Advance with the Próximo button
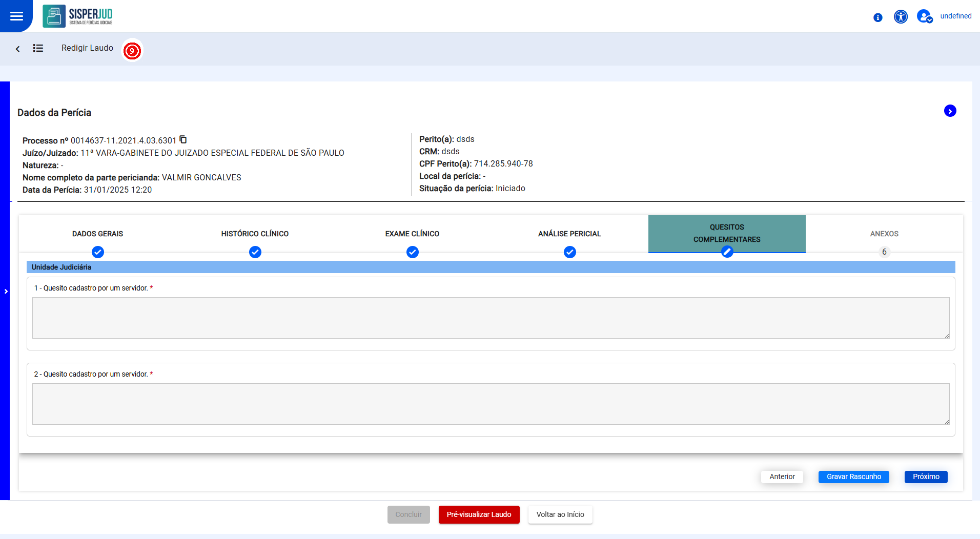Image resolution: width=980 pixels, height=539 pixels. pyautogui.click(x=926, y=476)
